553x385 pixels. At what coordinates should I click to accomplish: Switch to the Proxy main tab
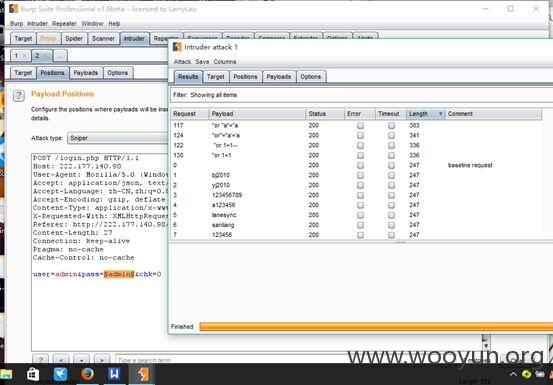[x=48, y=38]
